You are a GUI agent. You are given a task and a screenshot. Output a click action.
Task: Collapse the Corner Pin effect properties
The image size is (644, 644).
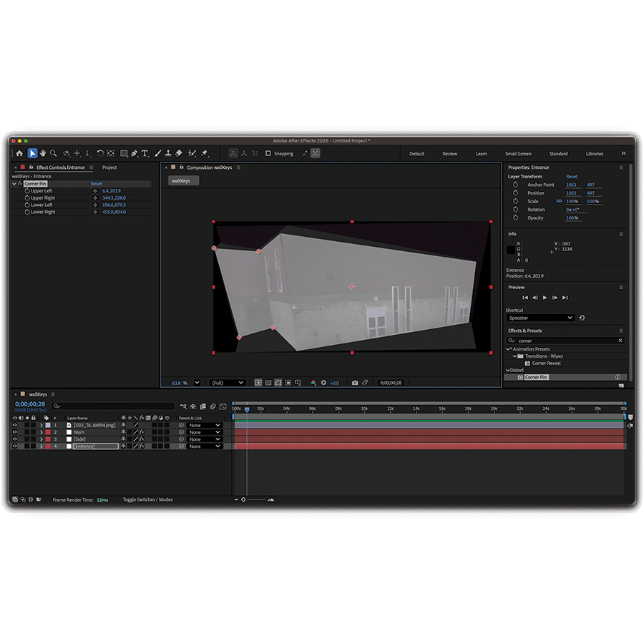pyautogui.click(x=14, y=184)
